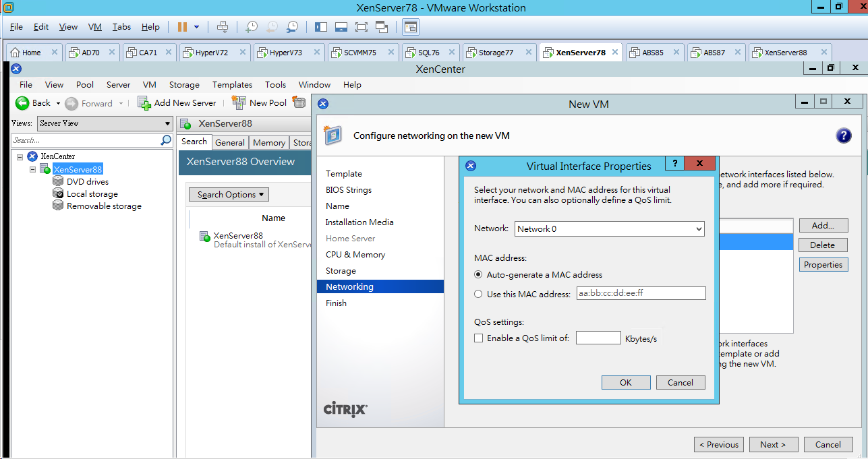Switch to the General tab in XenCenter
The height and width of the screenshot is (459, 868).
[x=230, y=142]
